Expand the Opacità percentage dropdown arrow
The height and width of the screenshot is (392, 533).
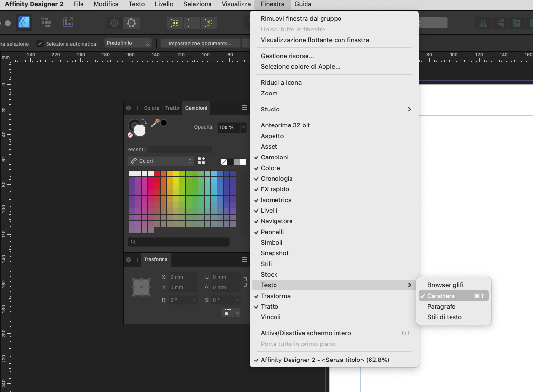point(243,127)
